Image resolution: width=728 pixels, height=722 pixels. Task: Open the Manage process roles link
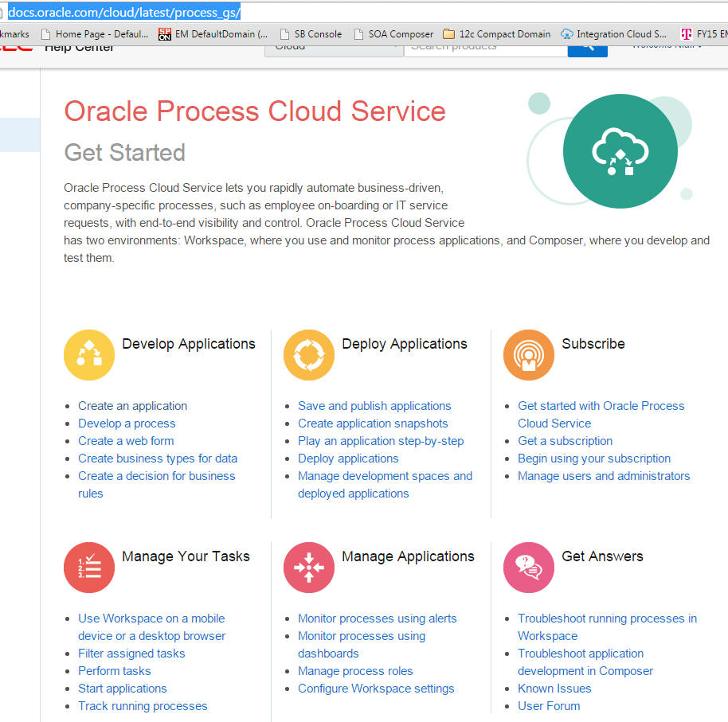(355, 671)
